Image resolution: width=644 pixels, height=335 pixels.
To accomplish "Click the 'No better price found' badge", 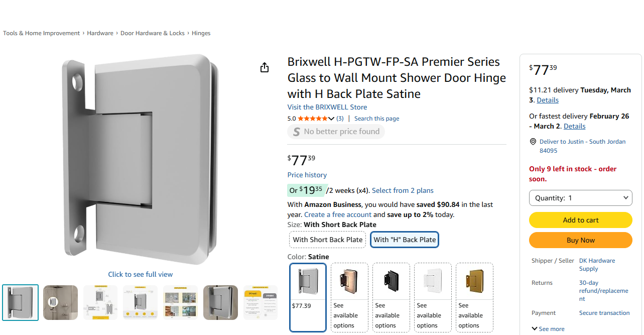I will 336,132.
